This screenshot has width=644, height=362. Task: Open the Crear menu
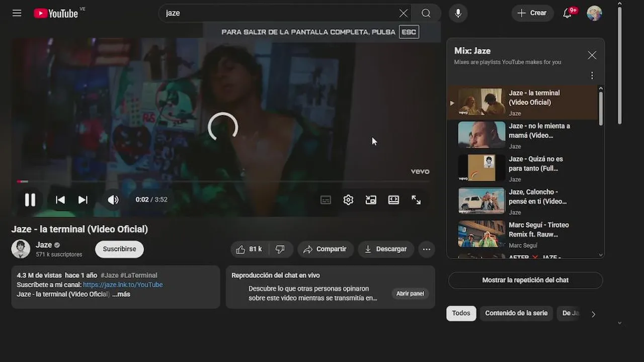pyautogui.click(x=532, y=13)
